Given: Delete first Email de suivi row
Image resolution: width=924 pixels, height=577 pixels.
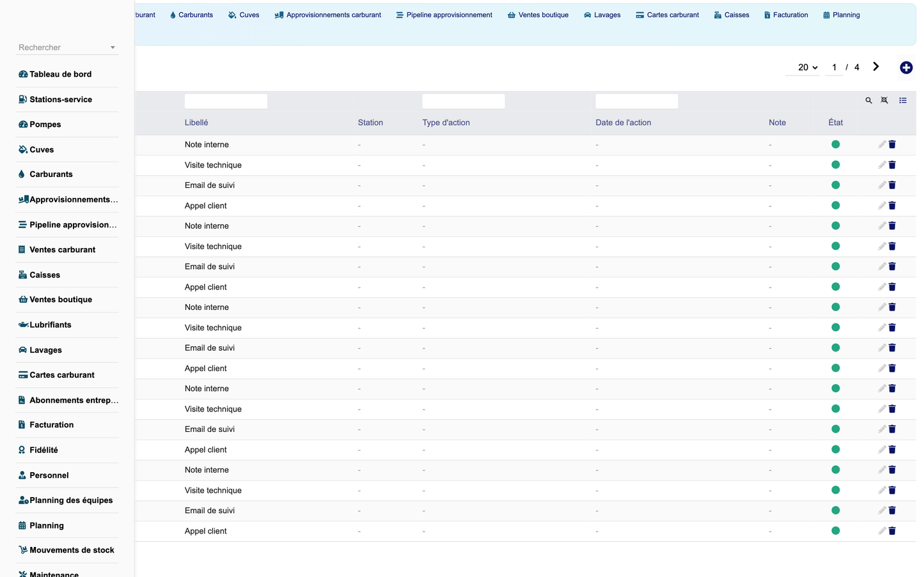Looking at the screenshot, I should 892,185.
